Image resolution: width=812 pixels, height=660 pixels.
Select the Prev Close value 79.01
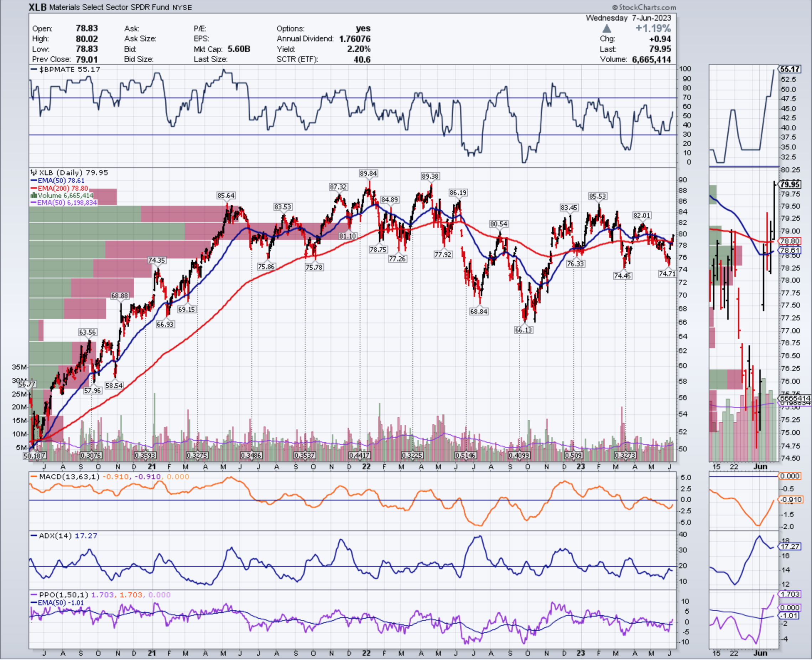click(87, 59)
